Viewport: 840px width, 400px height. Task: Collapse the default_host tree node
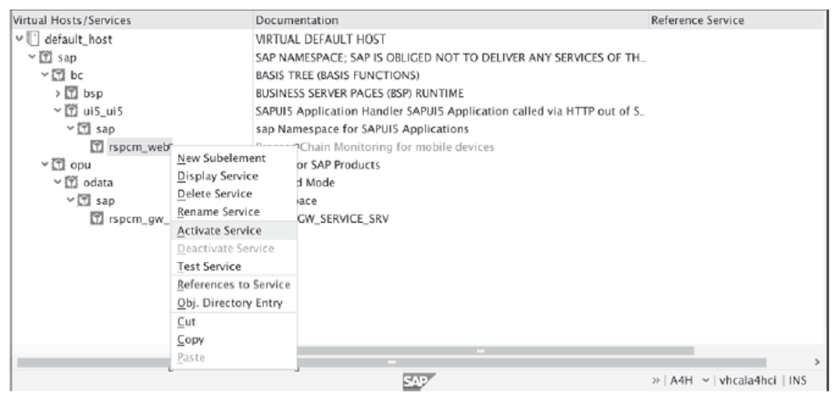19,39
